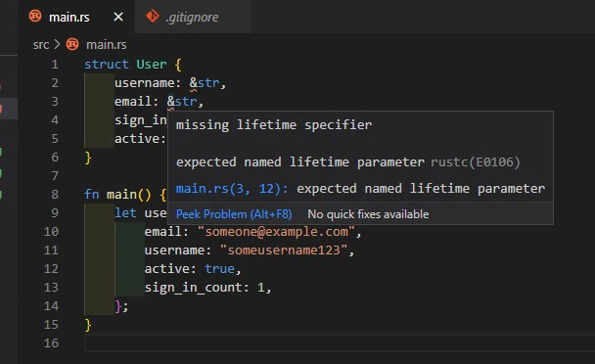This screenshot has width=595, height=364.
Task: Click the src breadcrumb folder
Action: (x=41, y=45)
